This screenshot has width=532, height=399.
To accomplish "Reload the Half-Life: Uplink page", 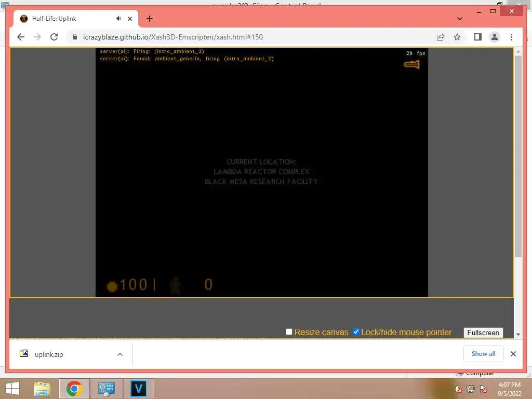I will [54, 37].
